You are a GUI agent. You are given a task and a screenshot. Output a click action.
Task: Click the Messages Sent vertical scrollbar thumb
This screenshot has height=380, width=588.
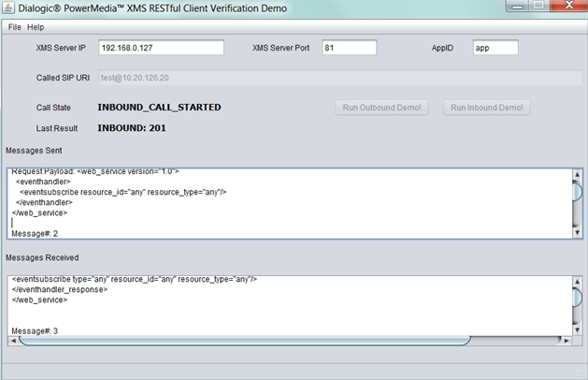tap(576, 192)
